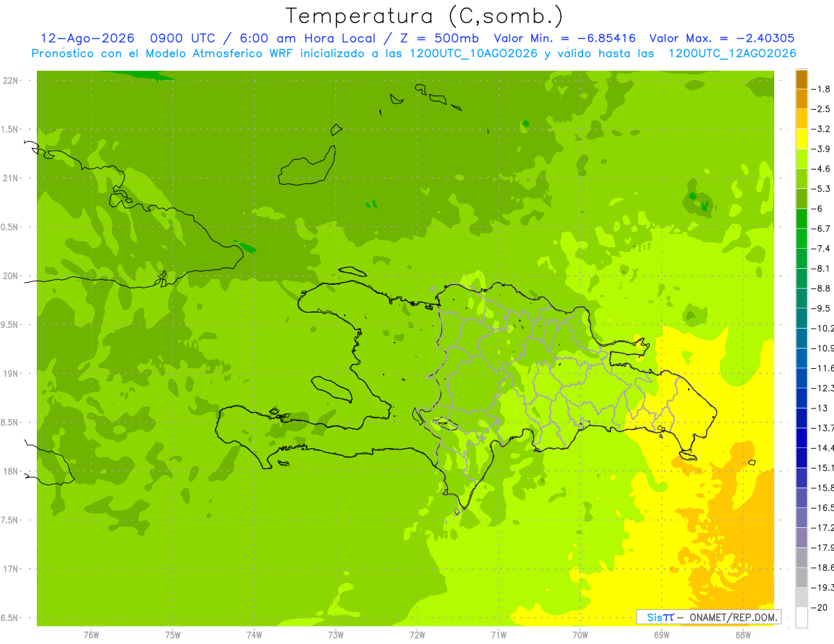
Task: Click the 6:00 am Hora Local text
Action: pyautogui.click(x=309, y=38)
